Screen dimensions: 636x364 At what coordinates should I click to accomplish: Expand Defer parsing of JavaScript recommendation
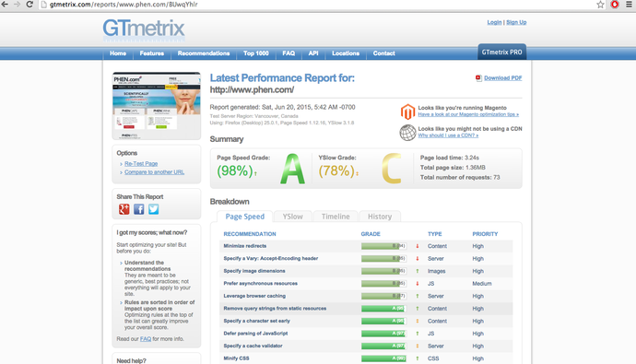[255, 334]
